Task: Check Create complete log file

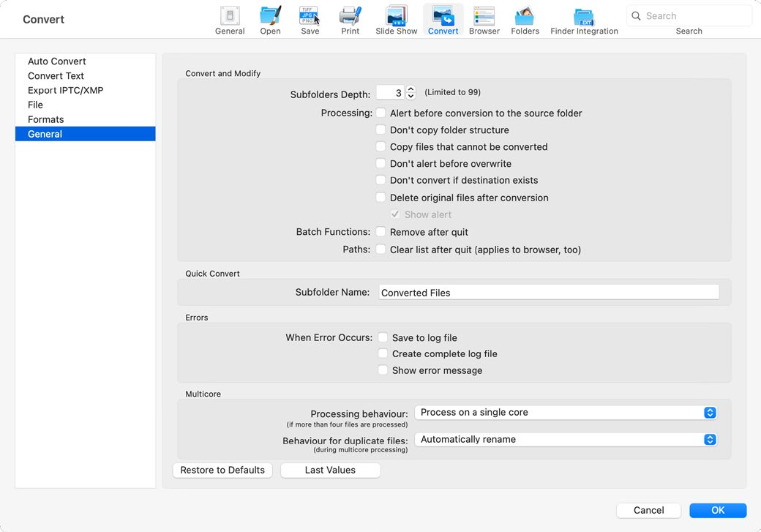Action: [383, 353]
